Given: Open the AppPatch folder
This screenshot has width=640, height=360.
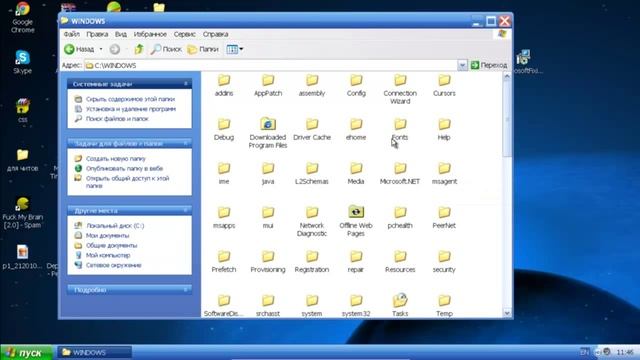Looking at the screenshot, I should [x=268, y=85].
